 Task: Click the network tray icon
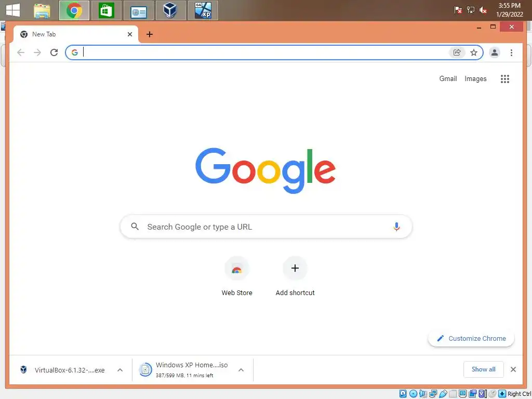[471, 10]
